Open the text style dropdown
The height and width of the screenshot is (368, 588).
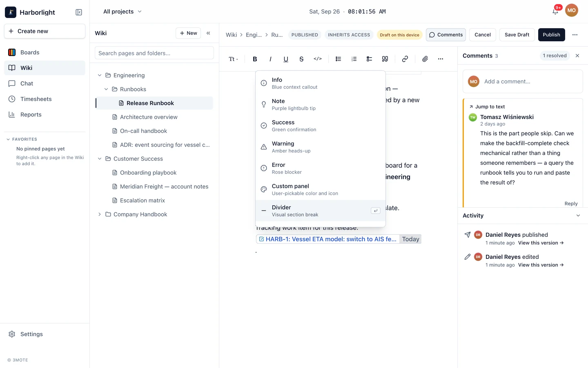233,59
